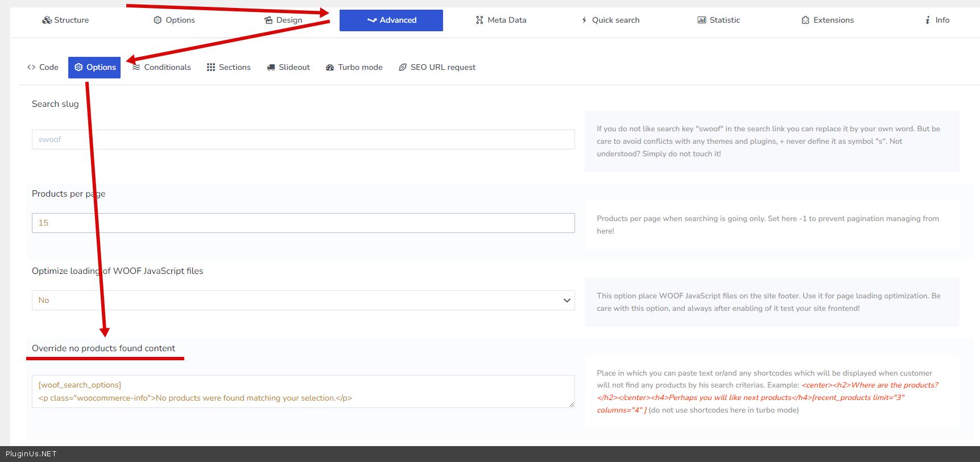
Task: Click the Structure tab icon
Action: (x=47, y=20)
